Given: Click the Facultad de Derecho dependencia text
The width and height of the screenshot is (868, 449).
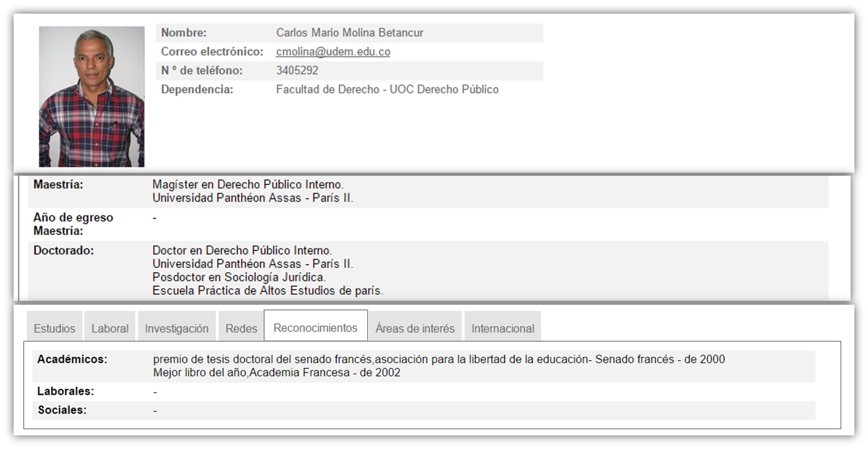Looking at the screenshot, I should pyautogui.click(x=387, y=89).
